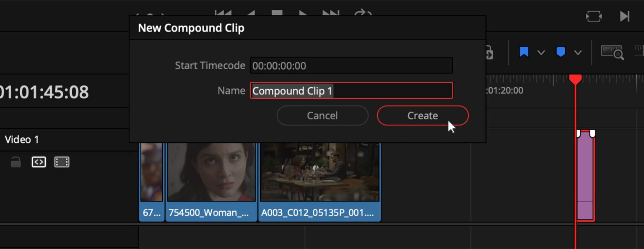Open the custom timeline zoom tool
Viewport: 644px width, 249px height.
point(612,52)
